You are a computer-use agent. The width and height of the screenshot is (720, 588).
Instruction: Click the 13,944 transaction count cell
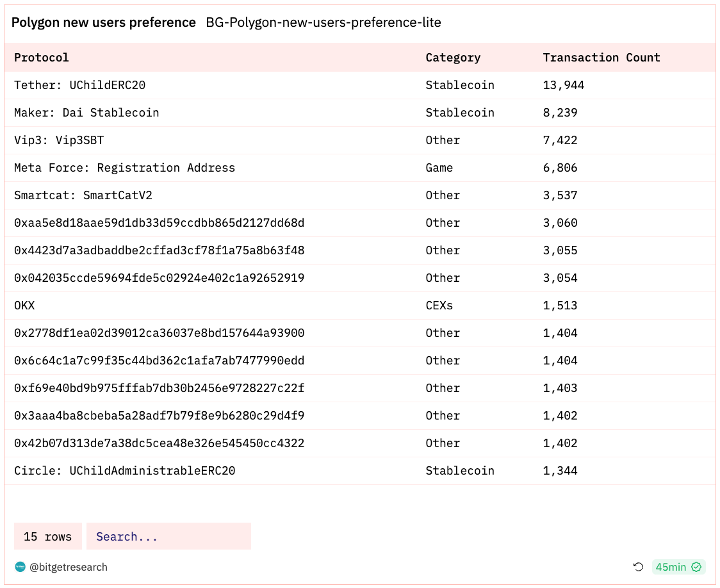[x=564, y=85]
